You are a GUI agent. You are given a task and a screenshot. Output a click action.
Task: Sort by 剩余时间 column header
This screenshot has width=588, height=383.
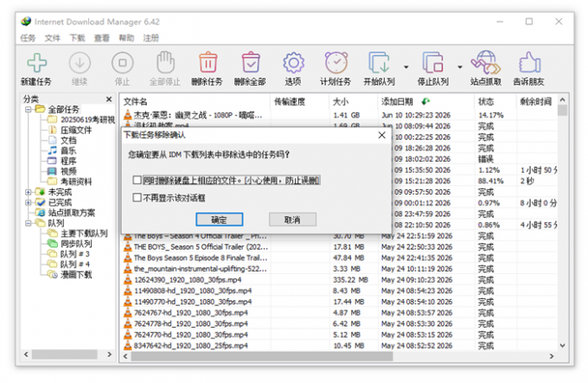[537, 101]
